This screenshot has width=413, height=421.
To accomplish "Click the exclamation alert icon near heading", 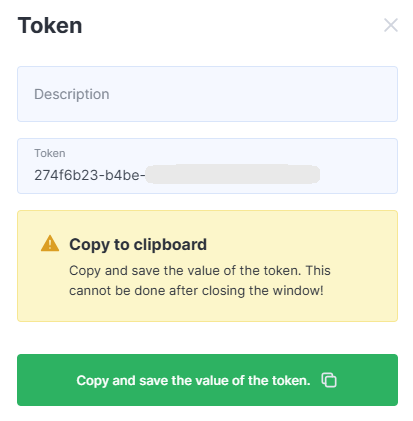I will [50, 243].
